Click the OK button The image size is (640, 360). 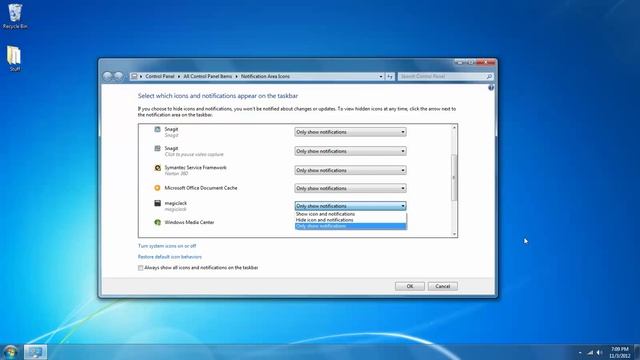pos(410,286)
